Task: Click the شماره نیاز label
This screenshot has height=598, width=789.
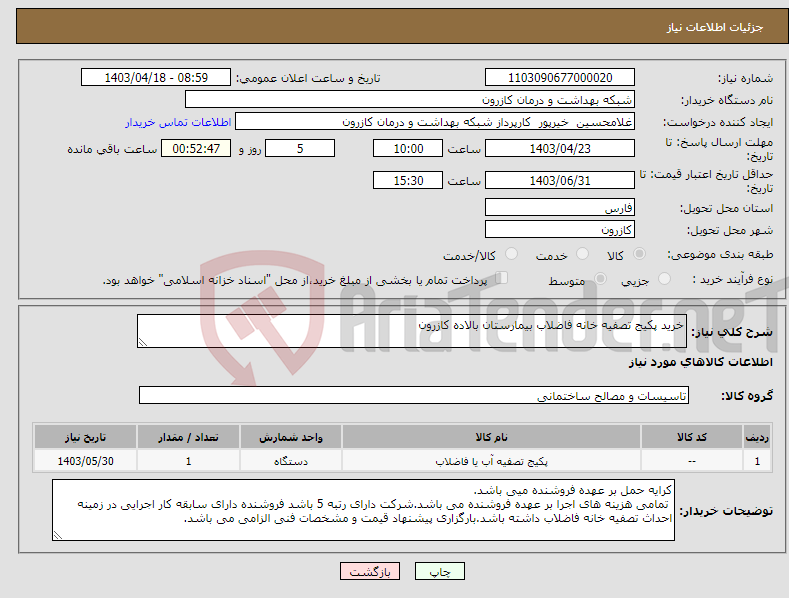Action: [x=745, y=79]
